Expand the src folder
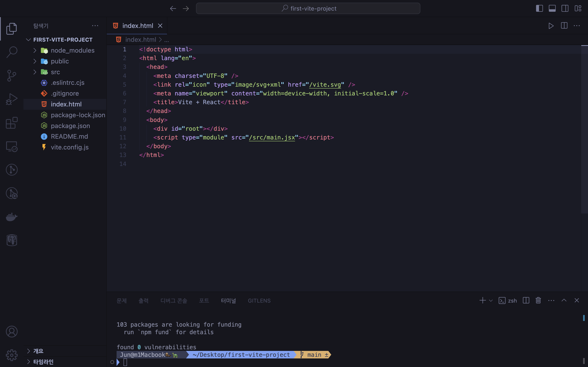Viewport: 588px width, 367px height. coord(55,72)
